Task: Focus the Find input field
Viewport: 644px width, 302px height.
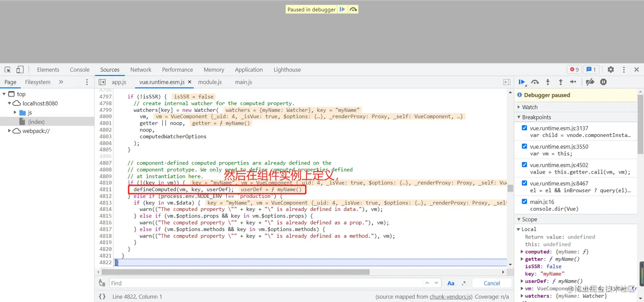Action: (265, 283)
